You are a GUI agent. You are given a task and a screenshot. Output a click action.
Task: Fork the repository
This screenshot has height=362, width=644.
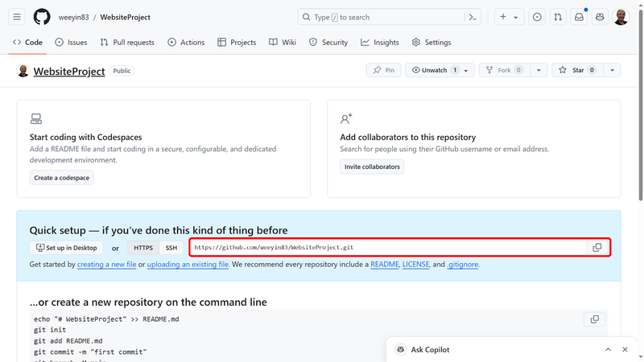tap(505, 70)
